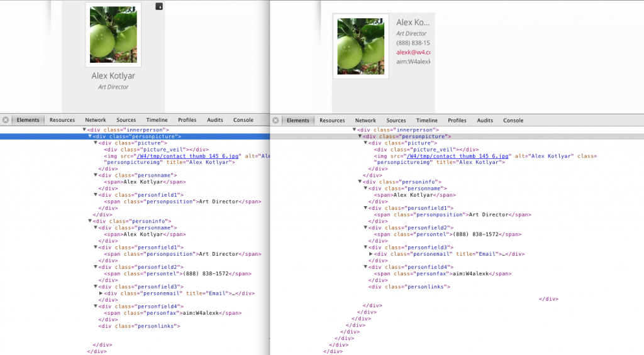Open the contact_thumb image src link in the left panel
644x355 pixels.
[x=188, y=156]
